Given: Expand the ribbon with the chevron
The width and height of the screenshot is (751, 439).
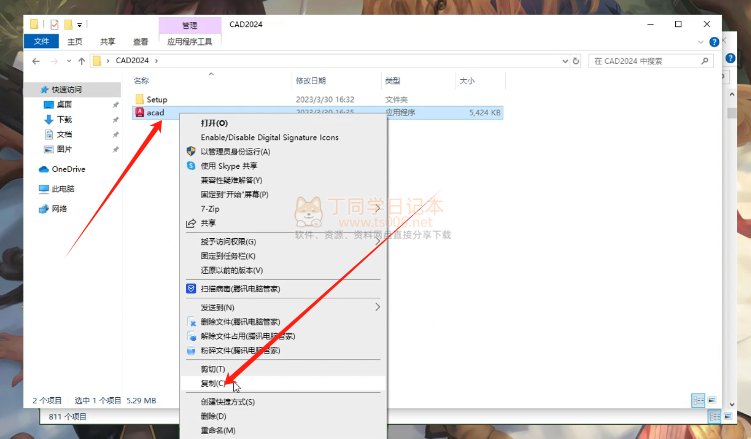Looking at the screenshot, I should click(x=701, y=42).
